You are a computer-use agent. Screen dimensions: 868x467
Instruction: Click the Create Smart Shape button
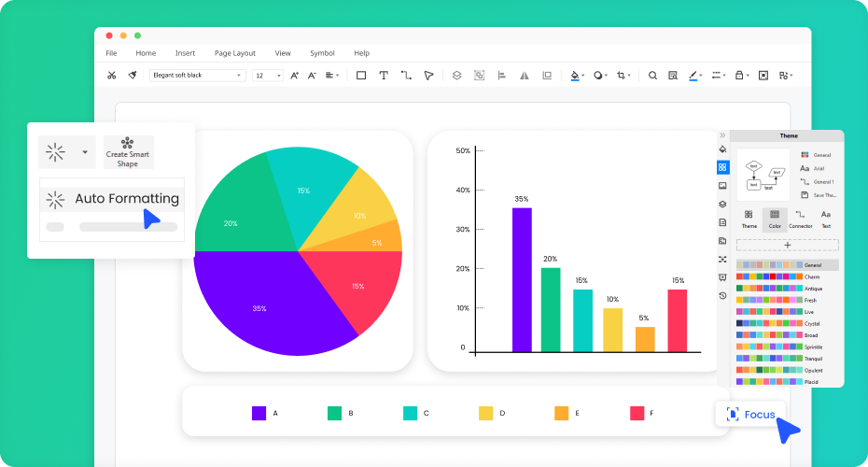(128, 152)
